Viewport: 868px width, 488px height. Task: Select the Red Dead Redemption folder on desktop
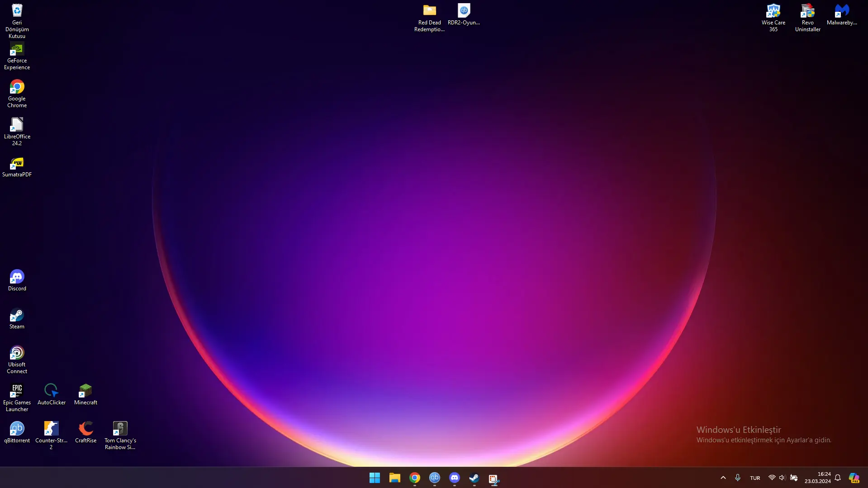pyautogui.click(x=429, y=18)
